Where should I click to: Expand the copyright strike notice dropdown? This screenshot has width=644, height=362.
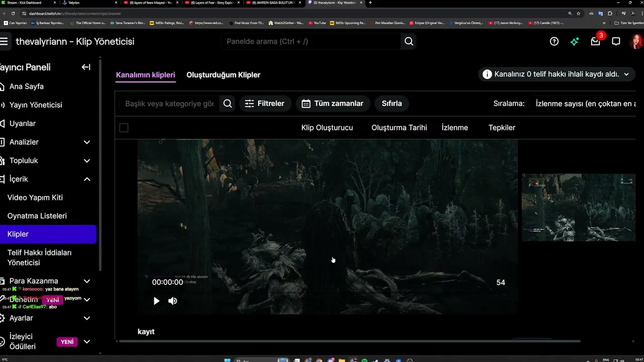[x=626, y=74]
